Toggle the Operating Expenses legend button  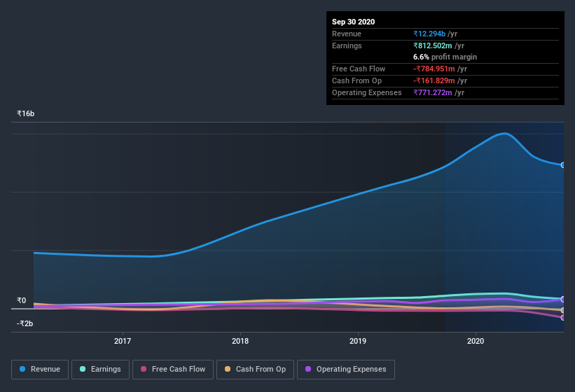(x=346, y=370)
